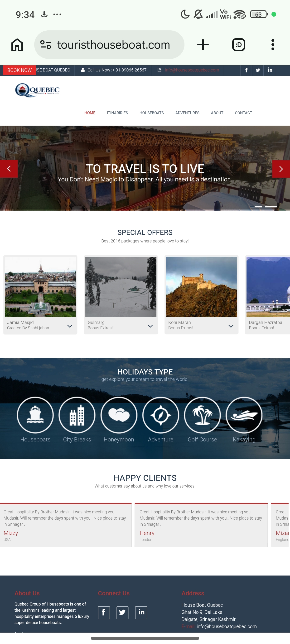Open footer LinkedIn icon

[141, 612]
